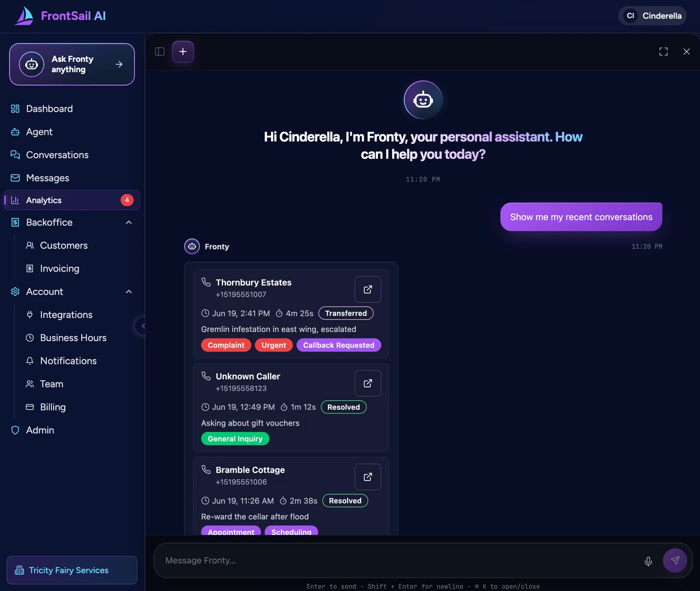Click the Admin shield icon
Screen dimensions: 700x591
[x=15, y=430]
